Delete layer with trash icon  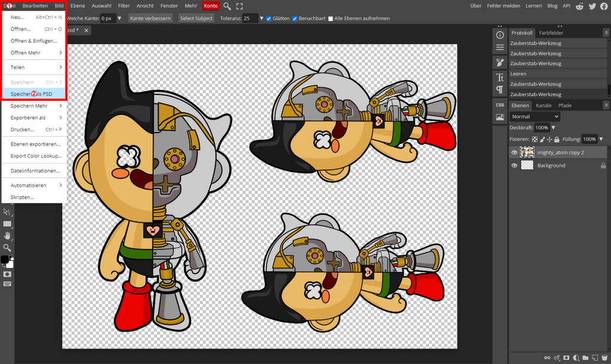(x=604, y=358)
